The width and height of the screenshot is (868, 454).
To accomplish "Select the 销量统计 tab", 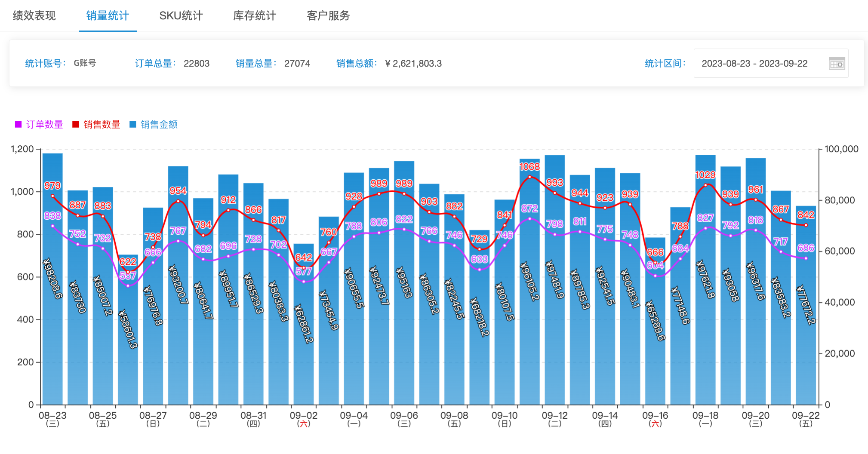I will pos(108,16).
